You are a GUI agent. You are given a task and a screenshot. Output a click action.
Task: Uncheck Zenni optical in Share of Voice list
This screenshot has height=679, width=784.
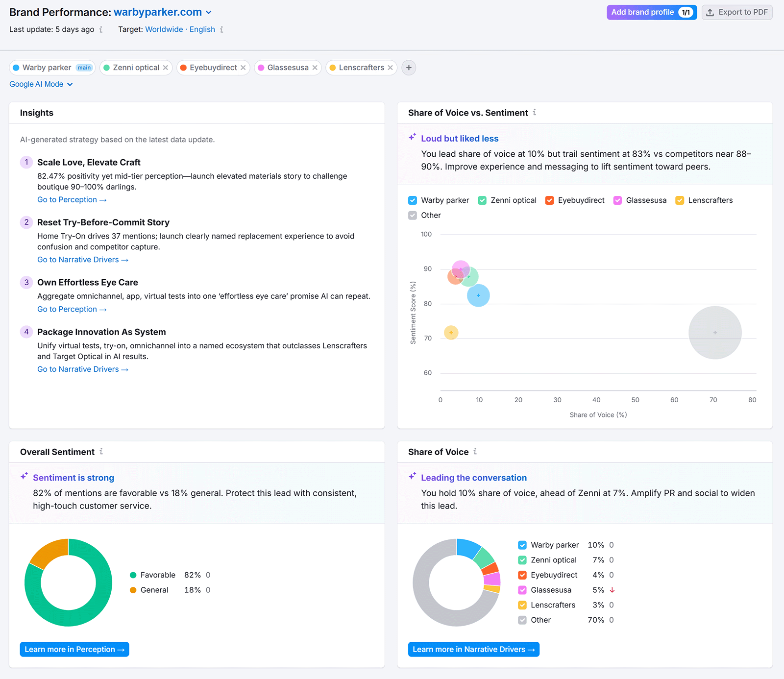click(522, 560)
